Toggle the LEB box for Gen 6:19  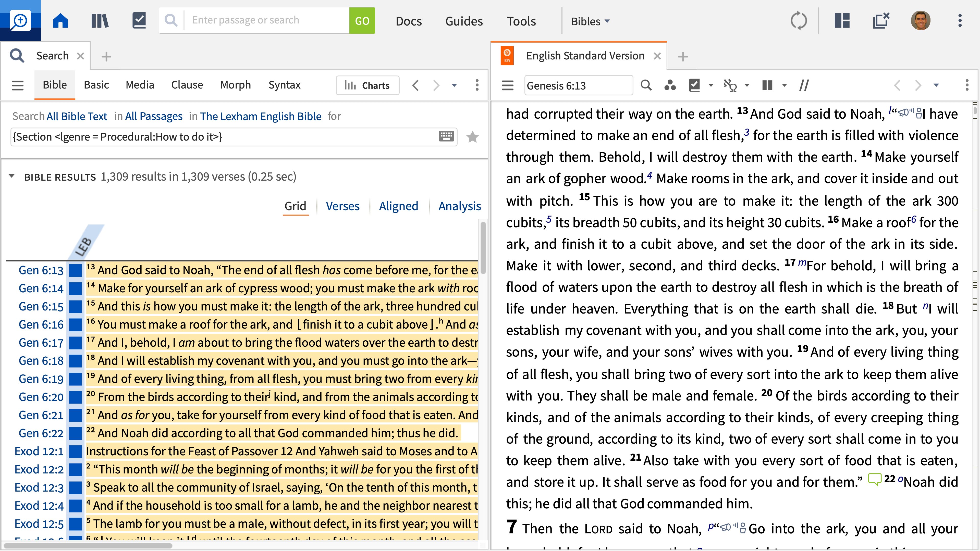[x=75, y=379]
